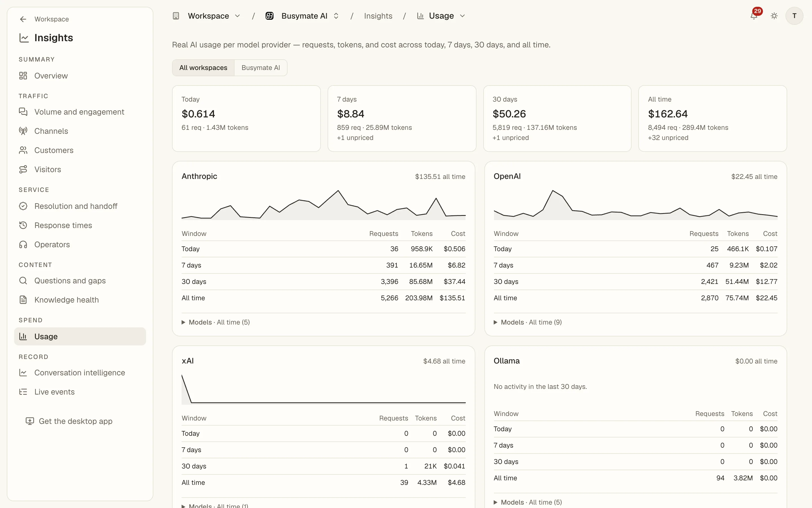The image size is (812, 508).
Task: Open the Usage breadcrumb dropdown
Action: pos(441,16)
